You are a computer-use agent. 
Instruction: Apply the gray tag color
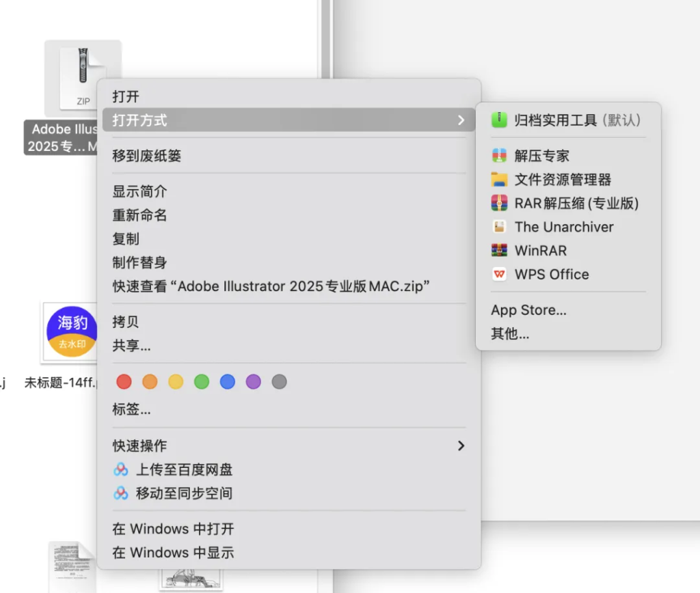[280, 381]
